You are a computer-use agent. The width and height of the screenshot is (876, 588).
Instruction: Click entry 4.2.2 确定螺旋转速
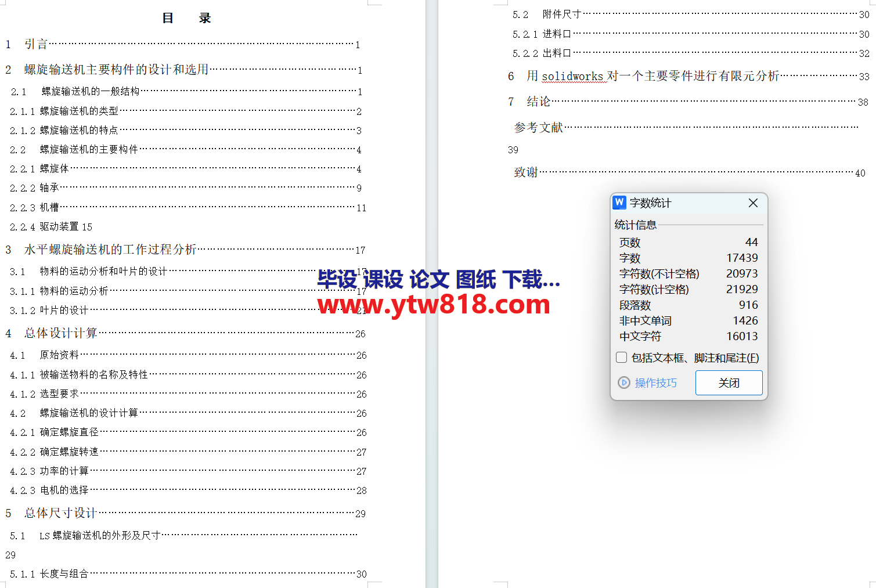point(188,452)
